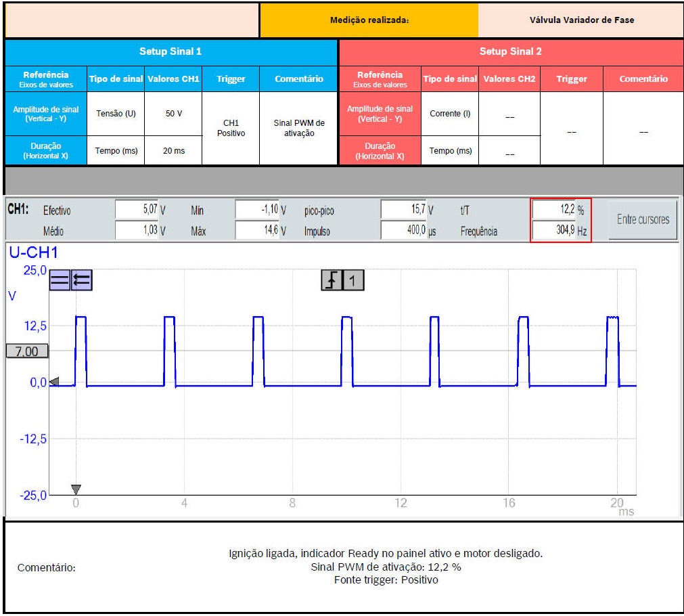Screen dimensions: 684x616
Task: Click the Máx value field showing 14,6
Action: [257, 231]
